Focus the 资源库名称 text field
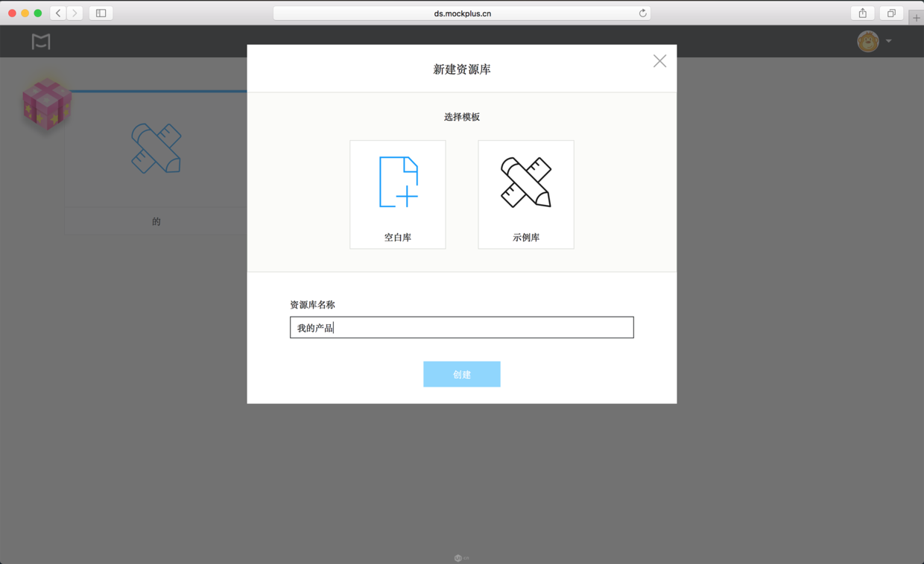The image size is (924, 564). point(461,328)
